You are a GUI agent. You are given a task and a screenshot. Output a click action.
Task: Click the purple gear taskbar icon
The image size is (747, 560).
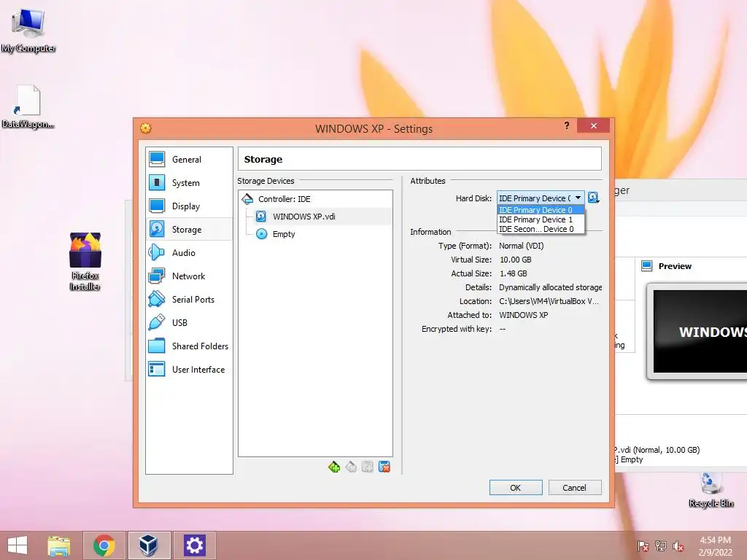[x=194, y=545]
